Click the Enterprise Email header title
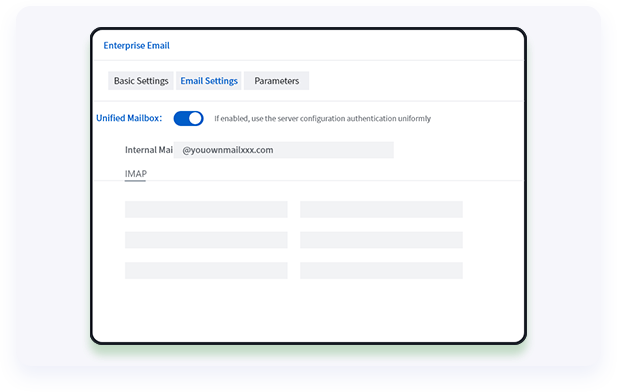Screen dimensions: 617x392 pos(137,45)
